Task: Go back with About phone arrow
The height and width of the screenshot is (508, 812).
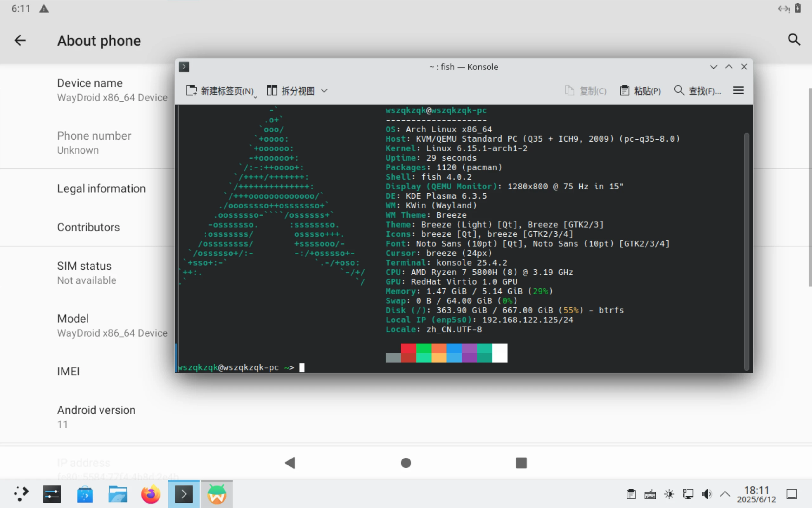Action: tap(20, 40)
